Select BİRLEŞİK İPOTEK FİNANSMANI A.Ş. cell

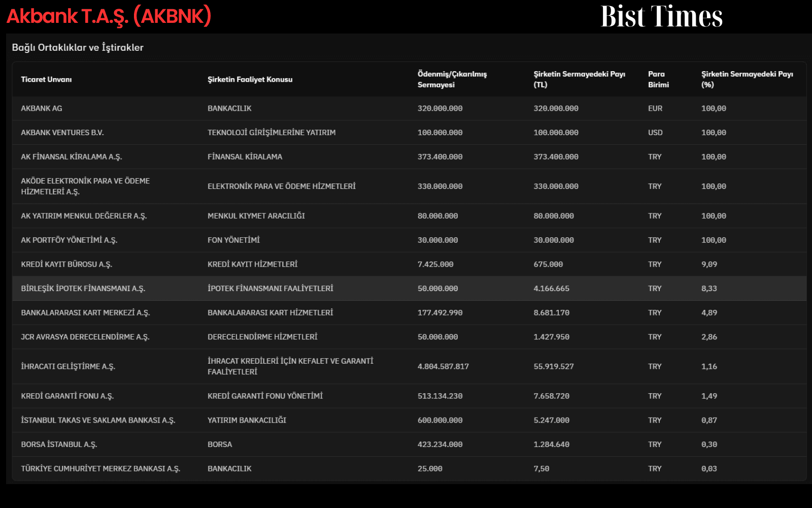(x=83, y=289)
